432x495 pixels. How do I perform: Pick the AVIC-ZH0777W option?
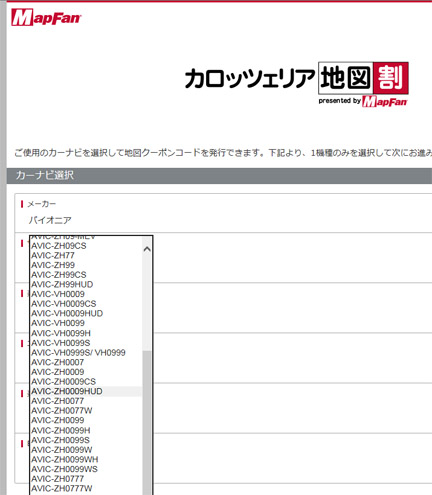[x=86, y=488]
